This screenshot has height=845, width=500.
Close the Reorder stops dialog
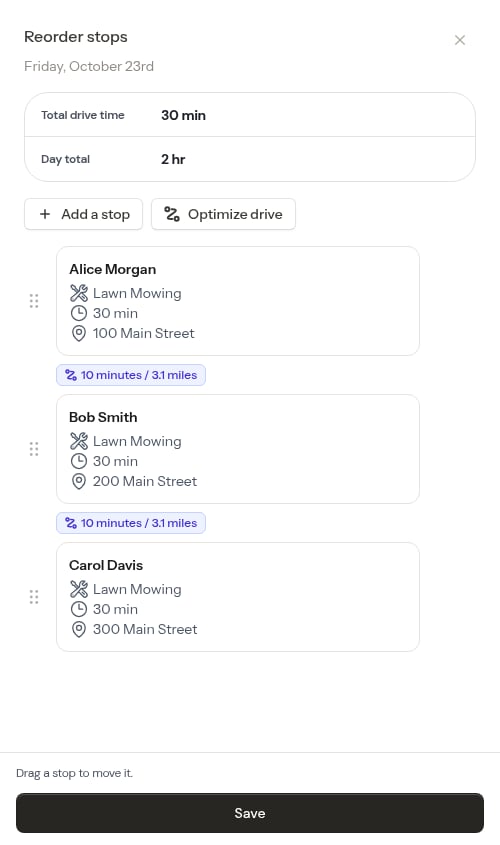(x=460, y=40)
